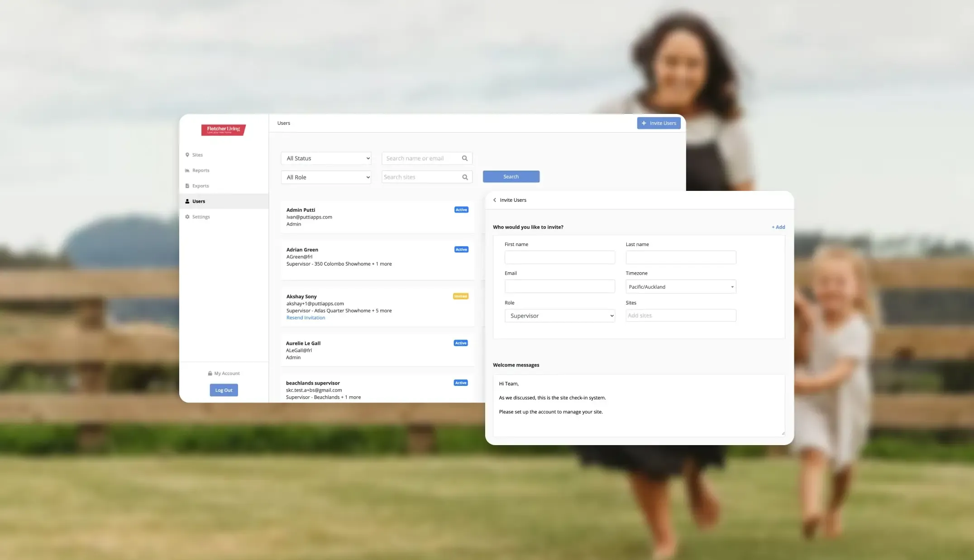Click magnifier icon in name or email search
This screenshot has height=560, width=974.
tap(465, 158)
